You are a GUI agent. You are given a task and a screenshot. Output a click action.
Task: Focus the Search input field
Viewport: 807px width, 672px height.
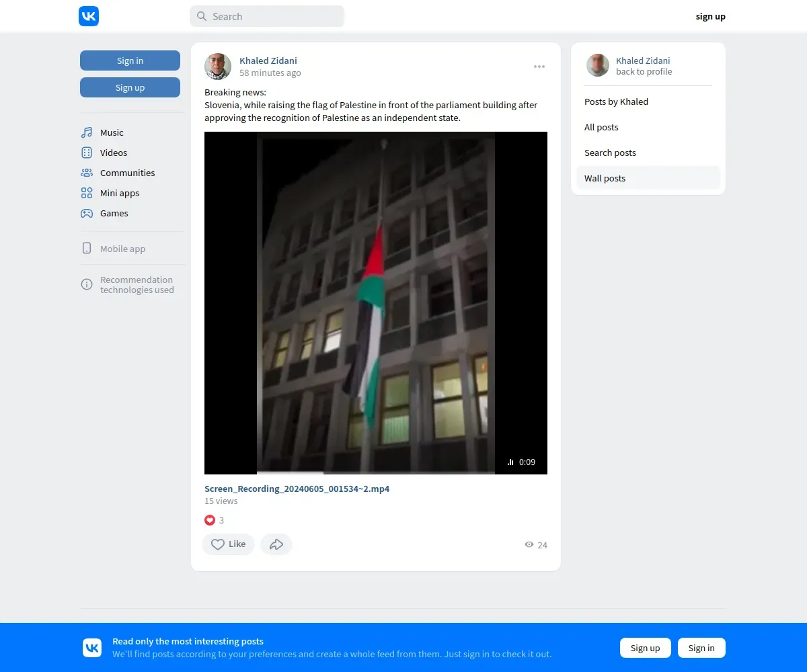click(x=267, y=17)
